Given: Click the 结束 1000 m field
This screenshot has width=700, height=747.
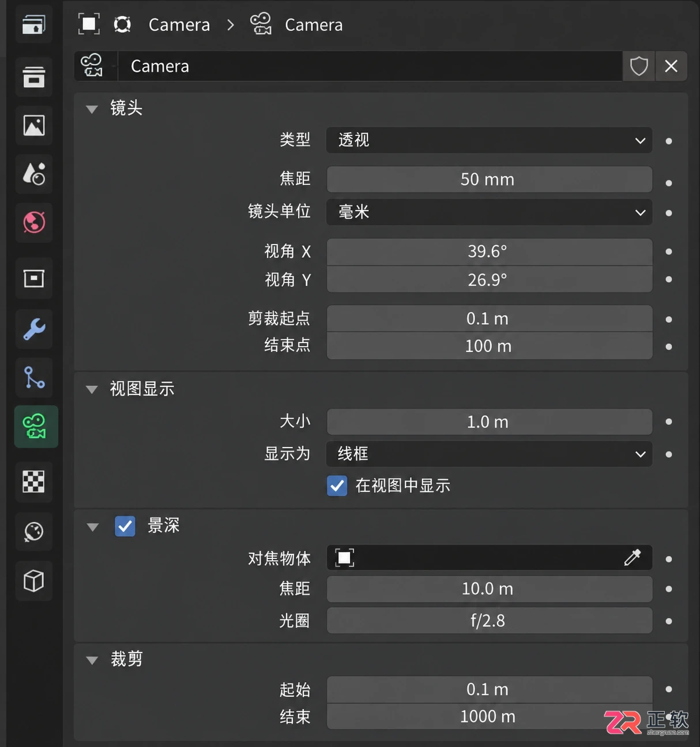Looking at the screenshot, I should coord(490,716).
